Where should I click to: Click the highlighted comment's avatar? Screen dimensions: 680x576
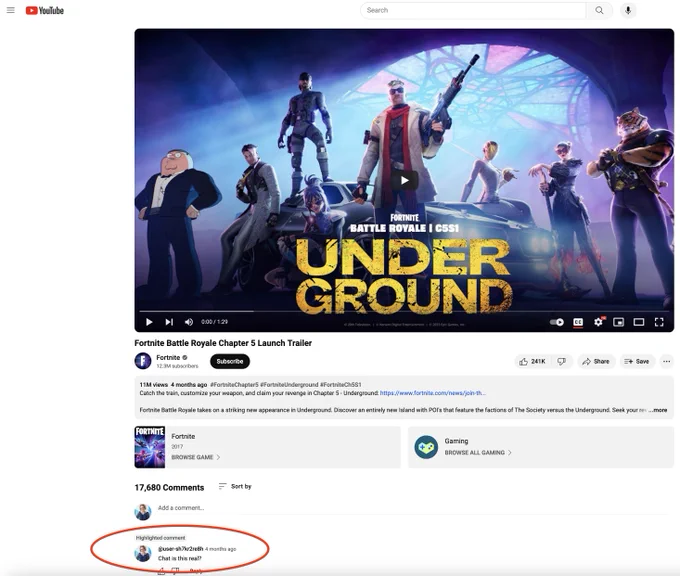(x=143, y=553)
